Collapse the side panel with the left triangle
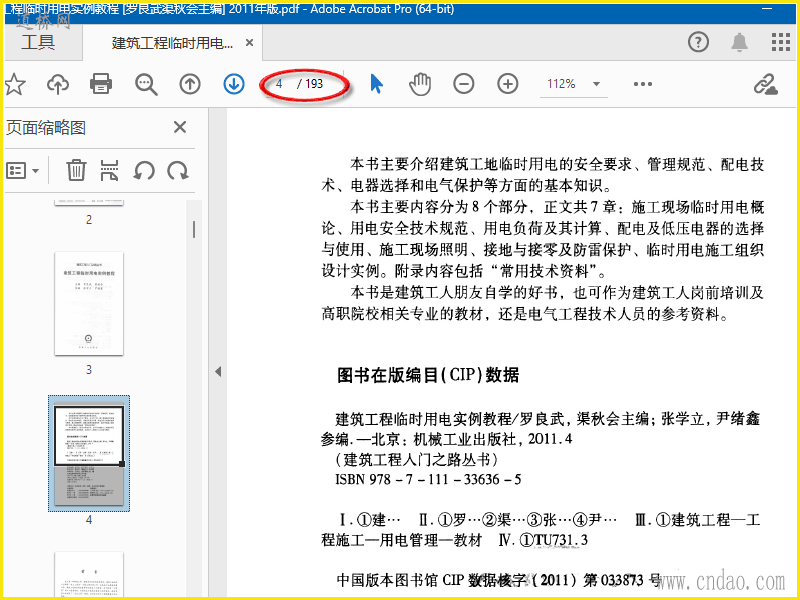 [x=218, y=371]
